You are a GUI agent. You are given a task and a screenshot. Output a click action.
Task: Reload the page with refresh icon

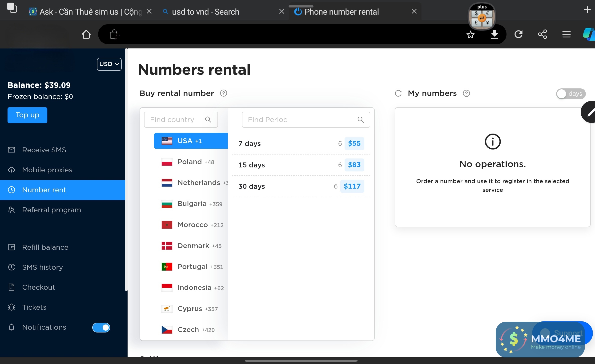[x=518, y=34]
